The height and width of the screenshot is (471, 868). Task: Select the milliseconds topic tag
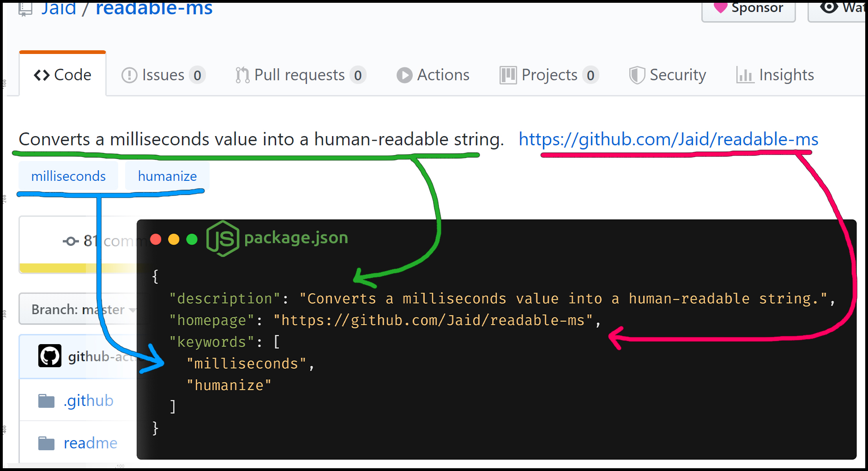[x=68, y=176]
